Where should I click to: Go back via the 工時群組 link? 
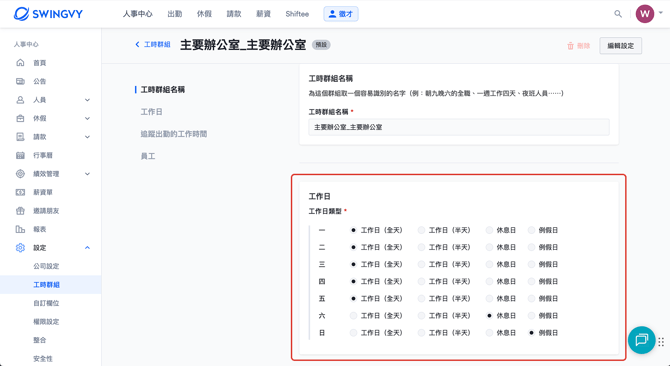(x=157, y=44)
